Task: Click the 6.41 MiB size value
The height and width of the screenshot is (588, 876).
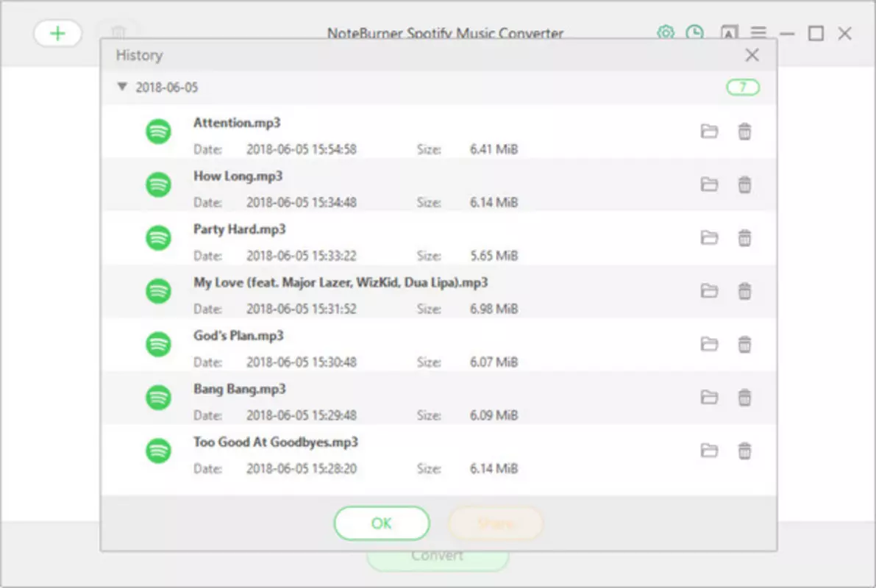Action: point(494,149)
